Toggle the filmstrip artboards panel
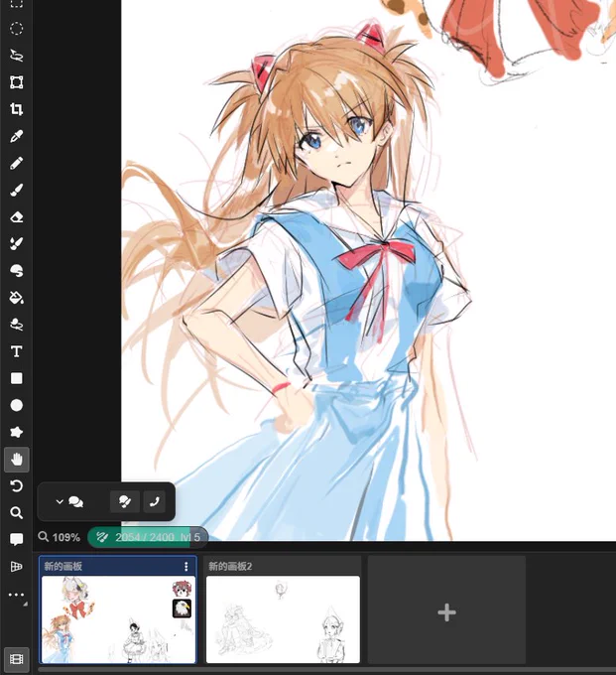This screenshot has width=616, height=675. click(16, 659)
